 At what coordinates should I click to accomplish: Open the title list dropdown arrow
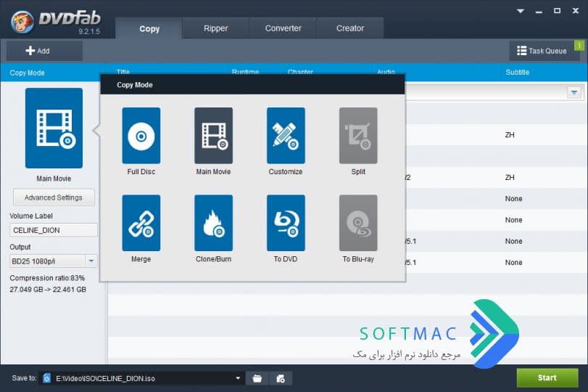point(574,92)
